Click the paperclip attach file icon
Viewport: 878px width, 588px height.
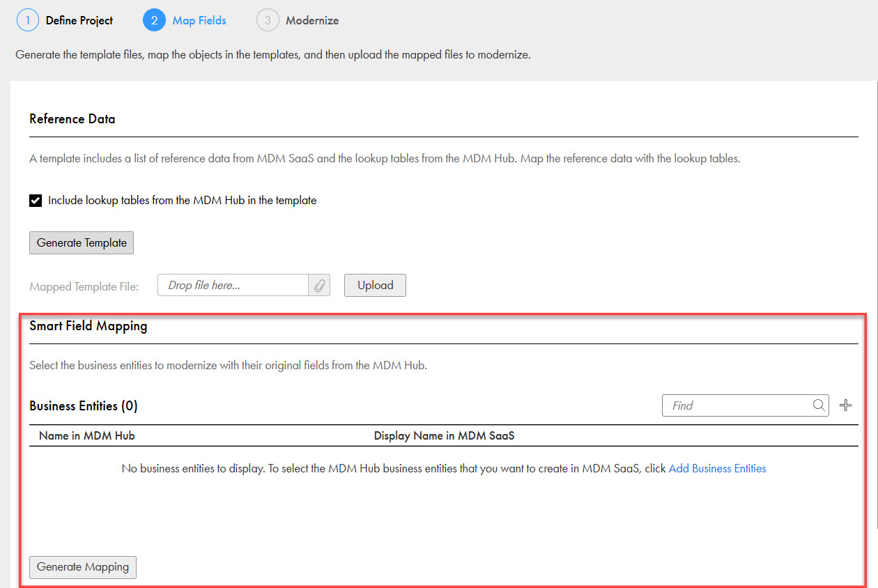point(319,286)
